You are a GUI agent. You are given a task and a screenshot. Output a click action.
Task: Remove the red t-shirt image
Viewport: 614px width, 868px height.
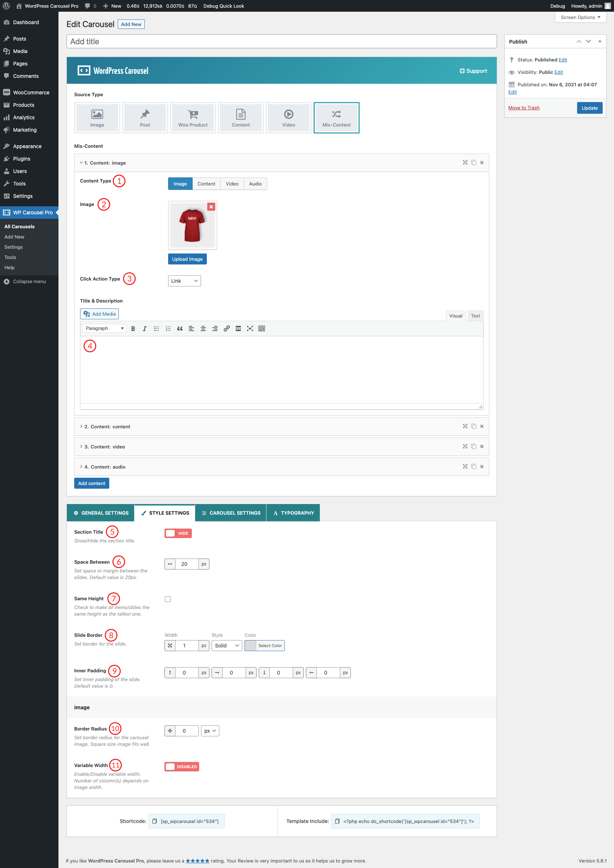pyautogui.click(x=211, y=207)
